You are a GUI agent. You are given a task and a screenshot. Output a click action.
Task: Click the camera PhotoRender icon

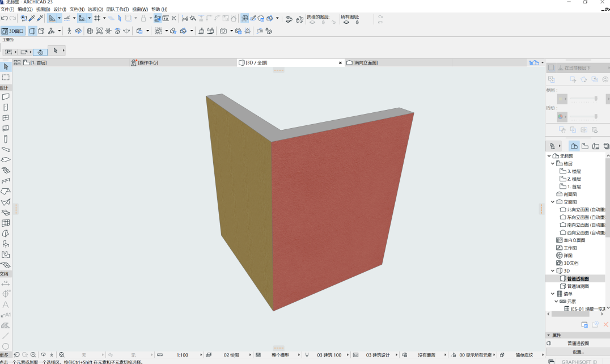[223, 31]
